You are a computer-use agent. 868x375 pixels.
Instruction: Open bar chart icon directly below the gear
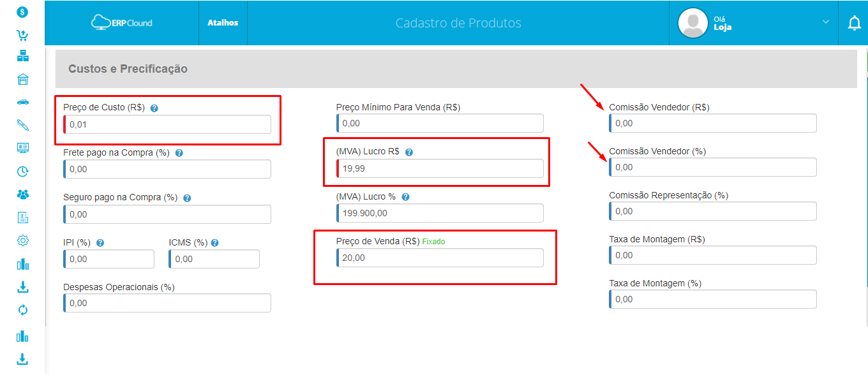[x=22, y=264]
